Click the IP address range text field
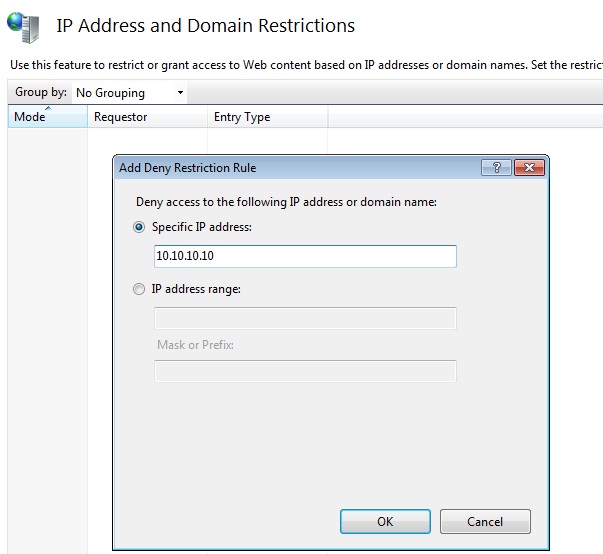Screen dimensions: 603x554 pyautogui.click(x=305, y=318)
